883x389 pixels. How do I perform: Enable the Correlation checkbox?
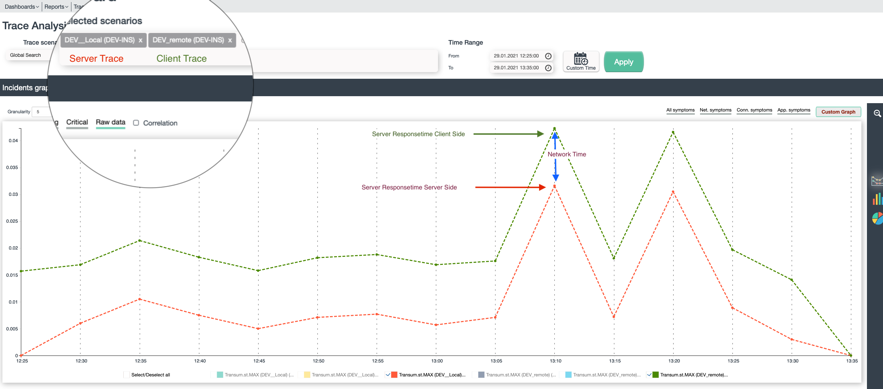click(136, 123)
